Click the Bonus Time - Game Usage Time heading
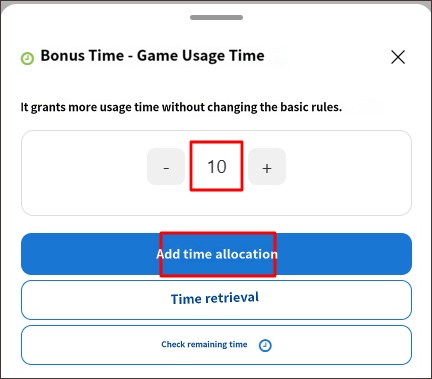432x379 pixels. 152,56
